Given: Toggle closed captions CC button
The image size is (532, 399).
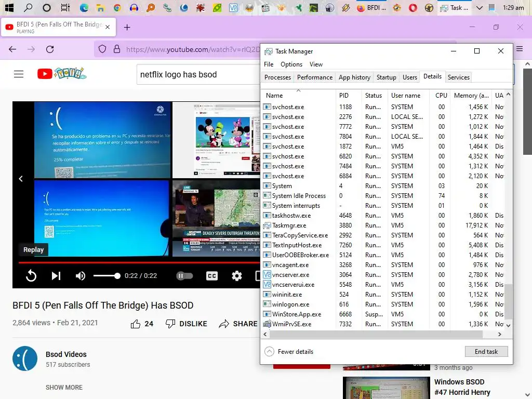Looking at the screenshot, I should point(212,276).
